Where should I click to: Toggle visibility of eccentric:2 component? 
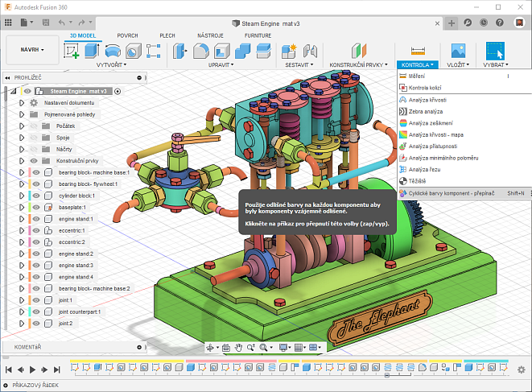(x=36, y=241)
